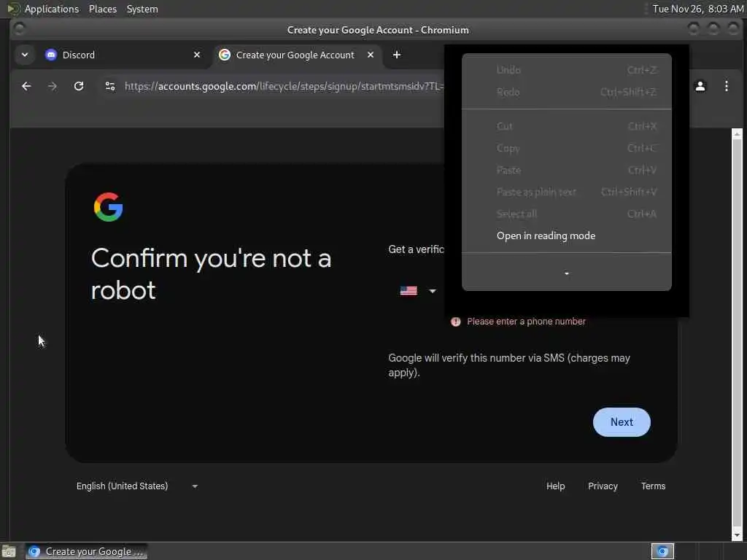Close the Create your Google Account tab
Image resolution: width=747 pixels, height=560 pixels.
tap(371, 55)
